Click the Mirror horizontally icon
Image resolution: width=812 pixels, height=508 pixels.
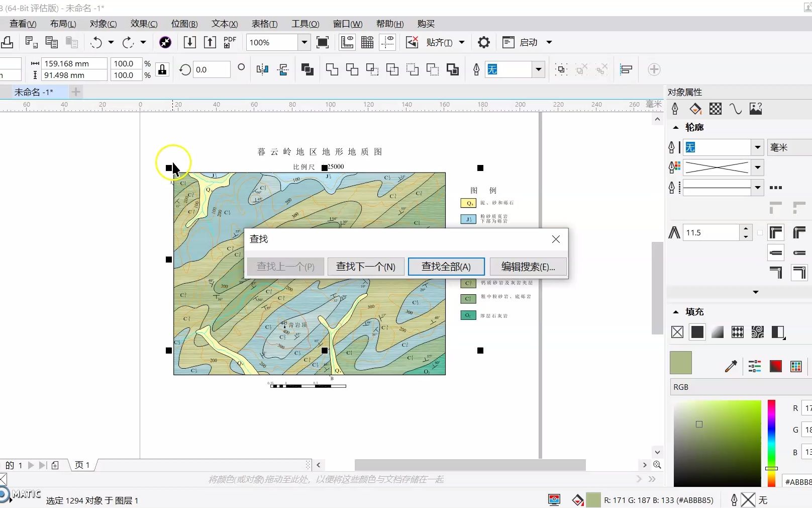[262, 69]
